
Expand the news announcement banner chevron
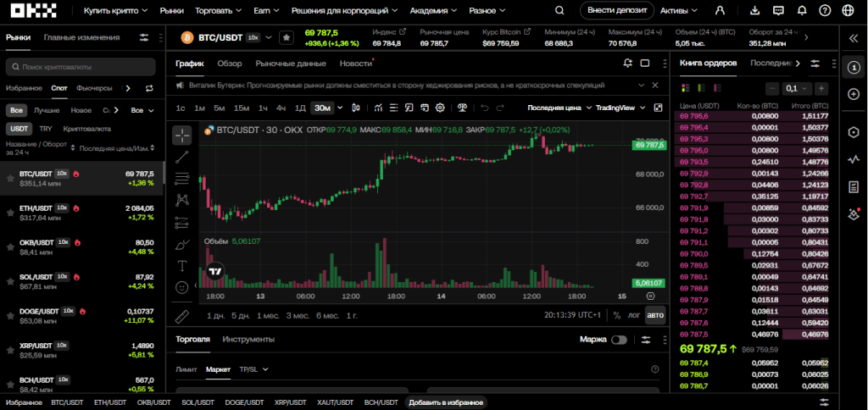[x=642, y=86]
